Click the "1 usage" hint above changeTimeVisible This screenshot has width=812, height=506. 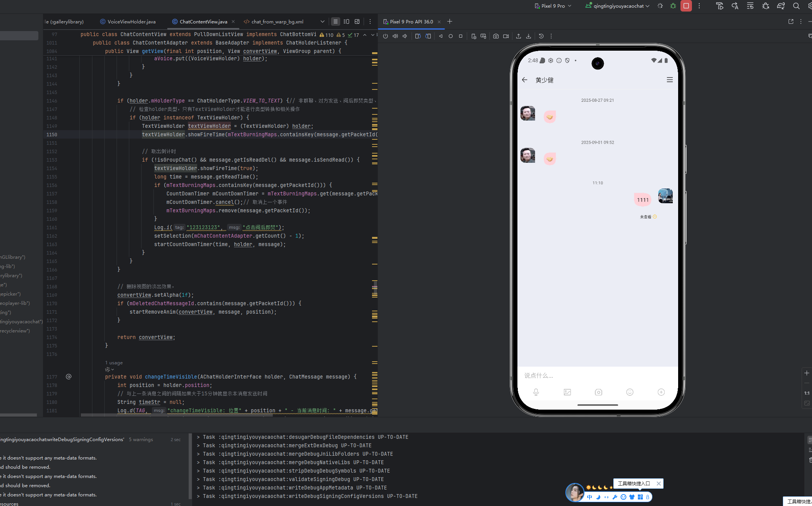pos(114,363)
